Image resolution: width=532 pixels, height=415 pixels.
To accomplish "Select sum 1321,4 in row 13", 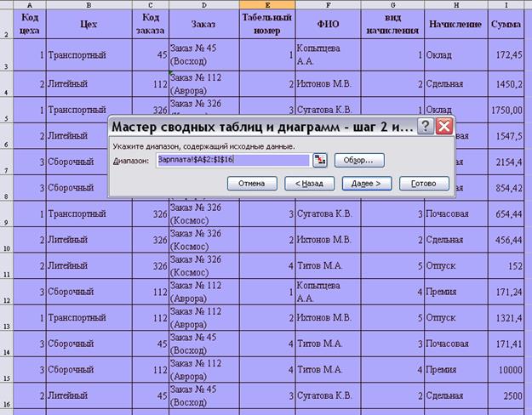I will (x=506, y=318).
